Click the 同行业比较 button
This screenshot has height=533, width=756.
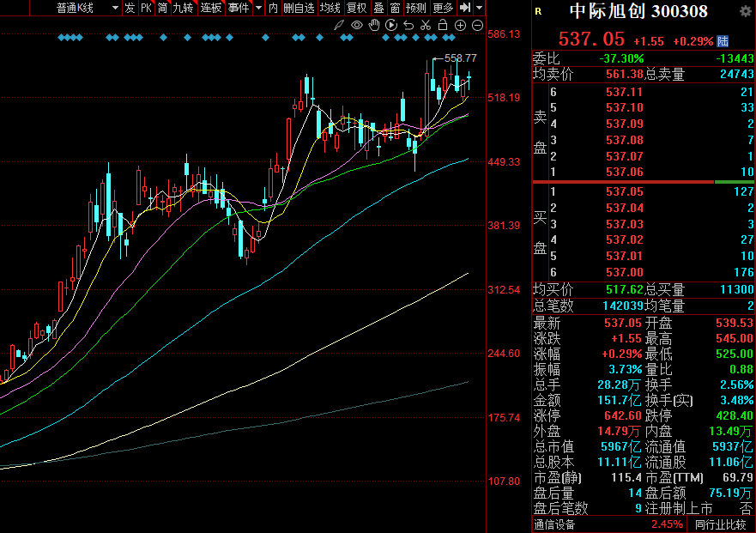point(723,524)
